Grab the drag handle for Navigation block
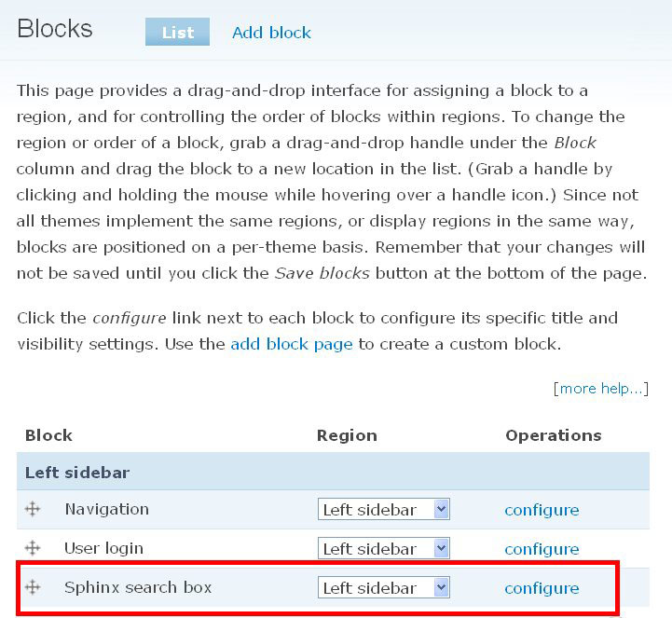The height and width of the screenshot is (618, 672). 33,510
